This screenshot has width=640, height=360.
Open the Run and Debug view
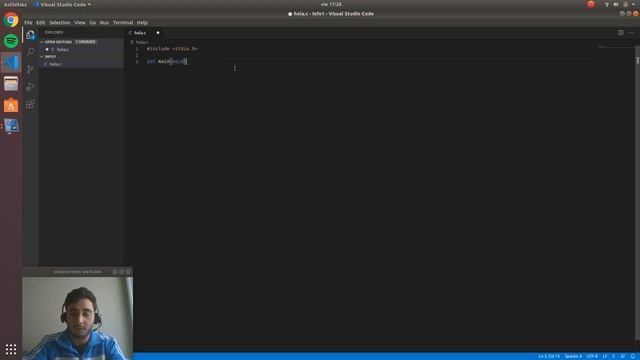31,87
